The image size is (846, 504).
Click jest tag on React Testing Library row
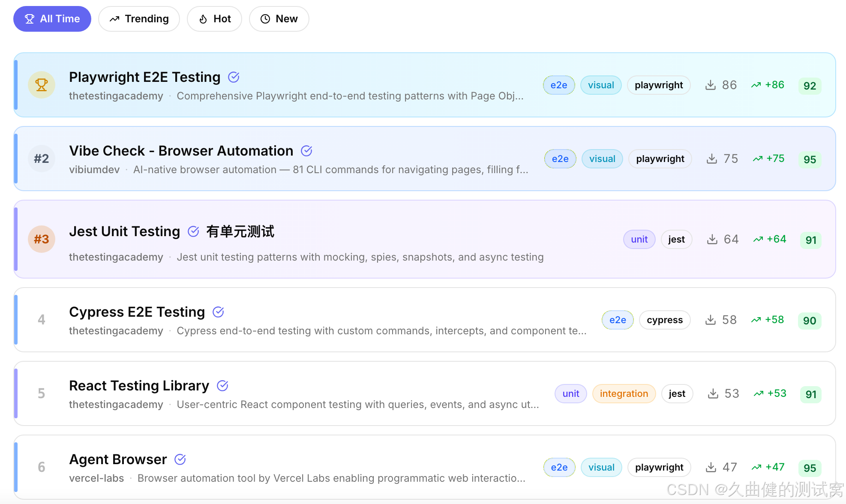coord(677,393)
